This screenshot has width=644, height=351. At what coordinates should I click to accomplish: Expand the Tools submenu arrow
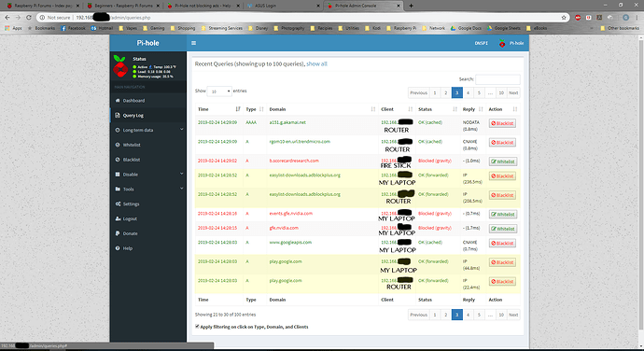(x=182, y=189)
